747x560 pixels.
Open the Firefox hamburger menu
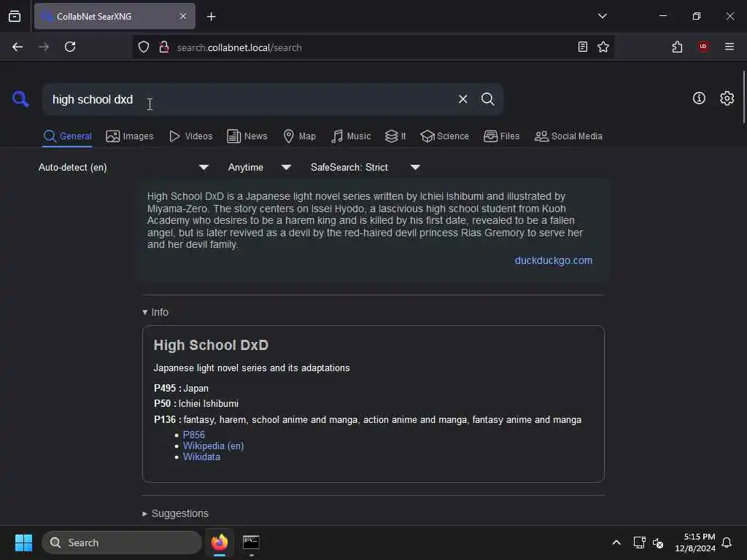[729, 47]
